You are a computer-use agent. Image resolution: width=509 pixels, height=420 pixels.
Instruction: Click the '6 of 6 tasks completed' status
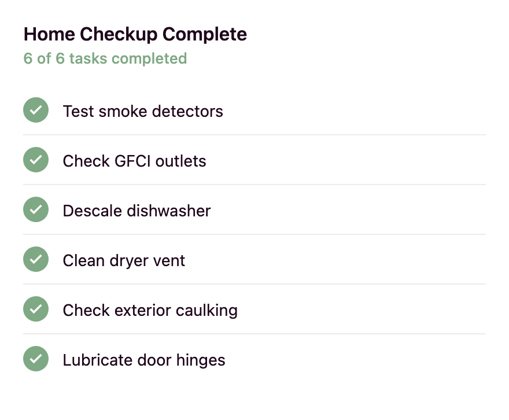[105, 58]
